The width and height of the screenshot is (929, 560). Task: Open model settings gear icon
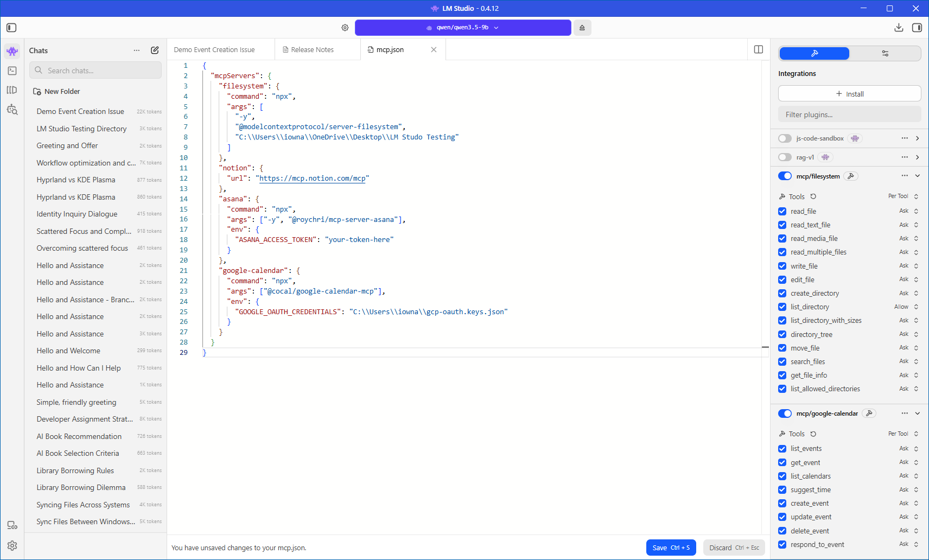[x=345, y=28]
